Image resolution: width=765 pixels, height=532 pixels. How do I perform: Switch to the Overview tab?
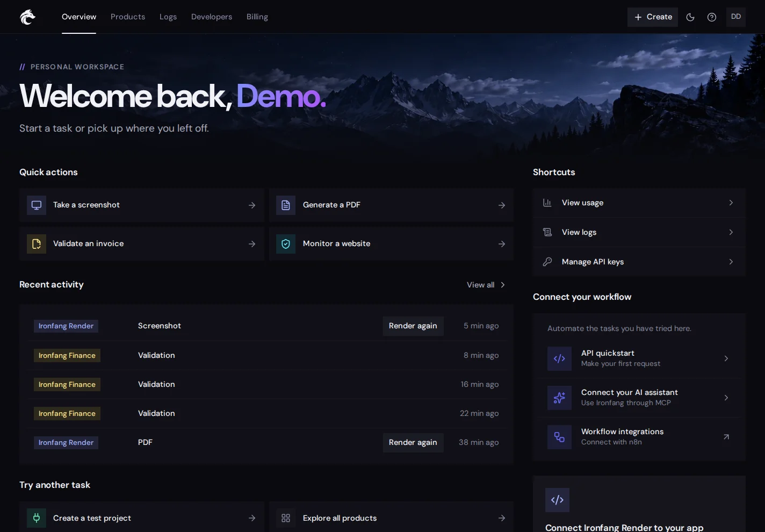pos(79,17)
